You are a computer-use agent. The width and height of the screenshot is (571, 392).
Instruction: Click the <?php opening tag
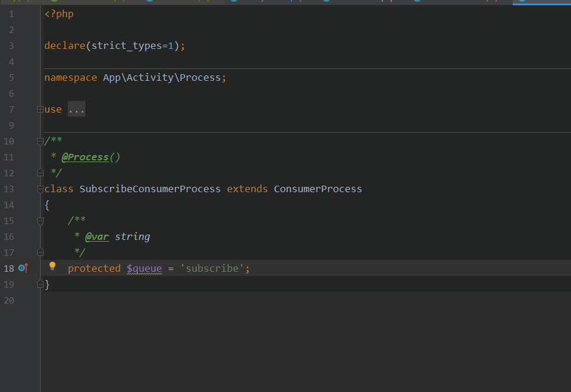[x=59, y=14]
